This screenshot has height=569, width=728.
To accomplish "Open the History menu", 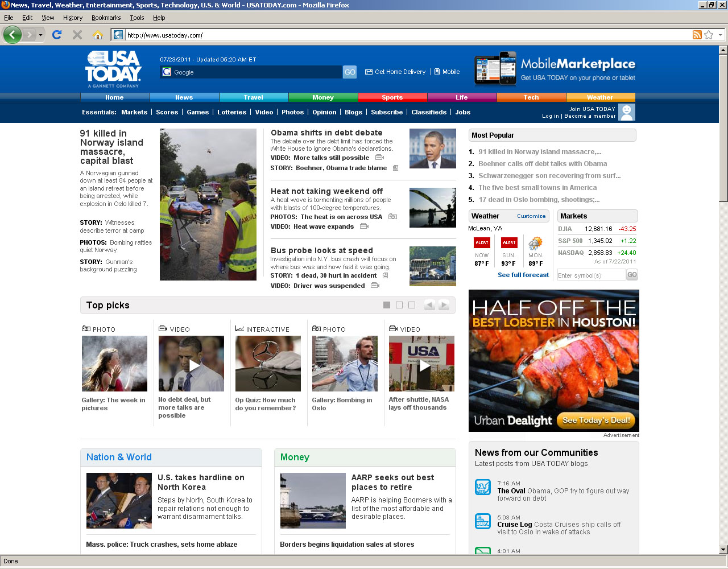I will (x=73, y=18).
